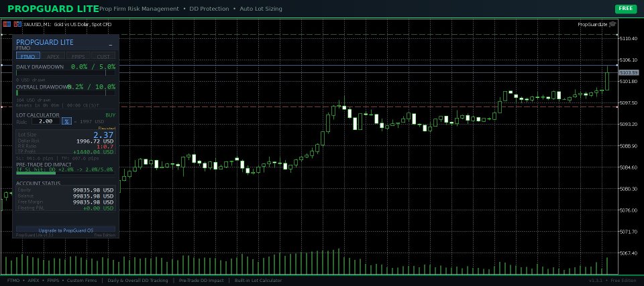Click the Floating P&L value +0.00 USD
This screenshot has height=286, width=644.
click(x=98, y=208)
